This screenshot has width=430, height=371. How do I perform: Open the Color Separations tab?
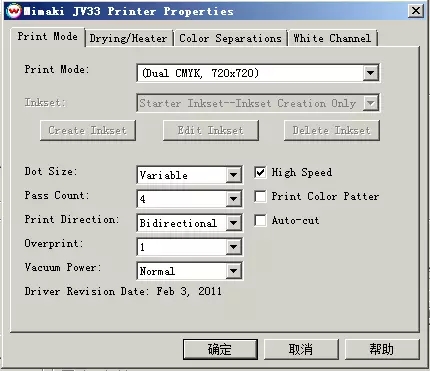pos(230,38)
